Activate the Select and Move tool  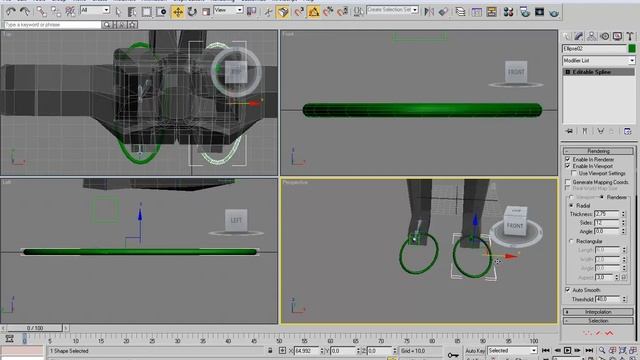pos(178,11)
